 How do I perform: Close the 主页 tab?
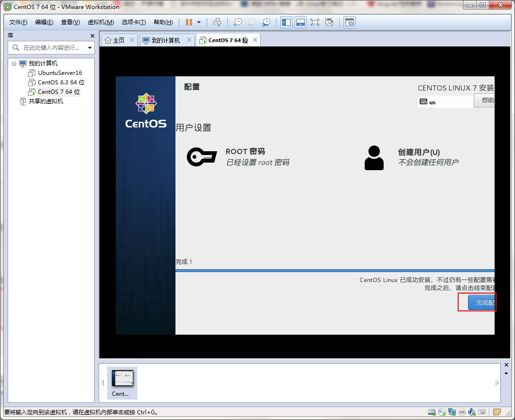click(x=132, y=40)
